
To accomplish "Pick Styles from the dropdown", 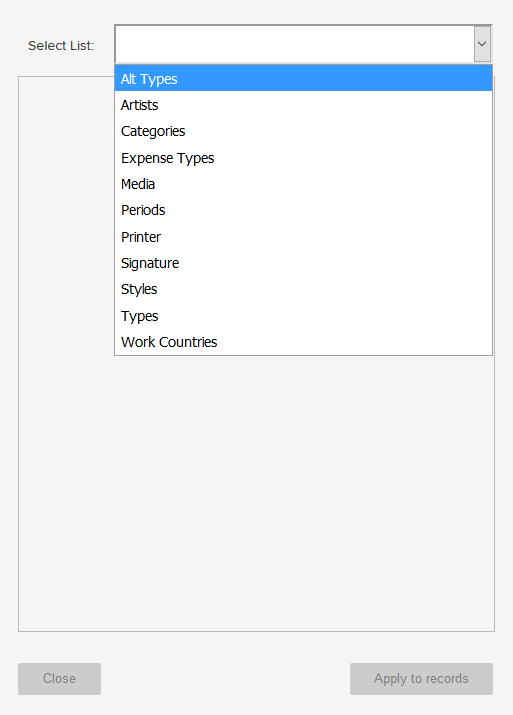I will click(x=303, y=289).
